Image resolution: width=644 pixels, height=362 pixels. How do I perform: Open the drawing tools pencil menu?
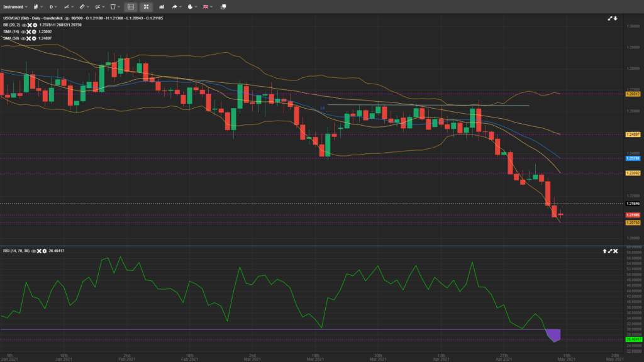pyautogui.click(x=84, y=6)
